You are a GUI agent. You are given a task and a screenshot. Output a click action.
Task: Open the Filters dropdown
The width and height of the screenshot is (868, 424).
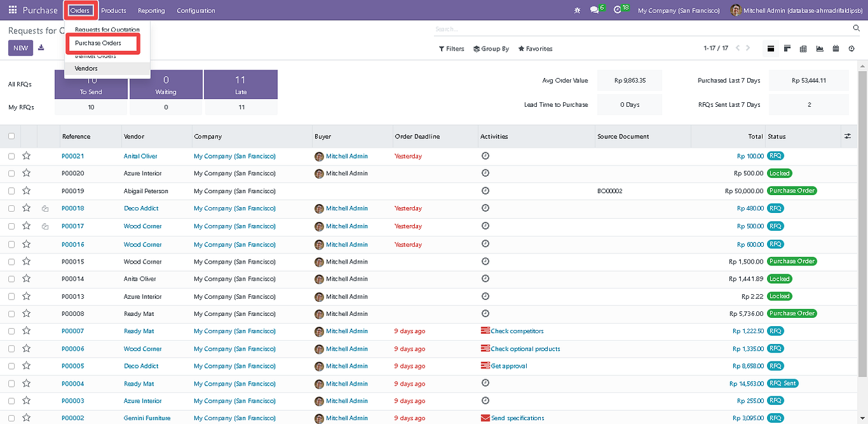pyautogui.click(x=451, y=49)
